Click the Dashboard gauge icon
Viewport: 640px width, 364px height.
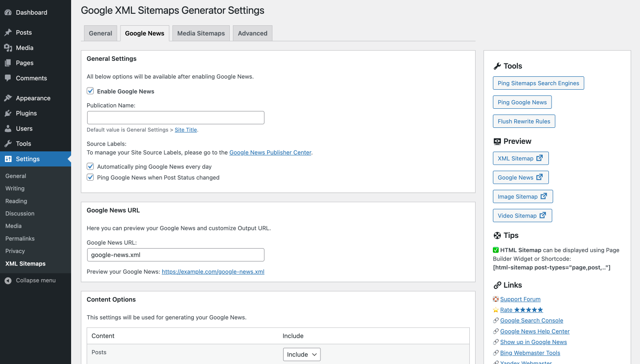click(x=8, y=12)
